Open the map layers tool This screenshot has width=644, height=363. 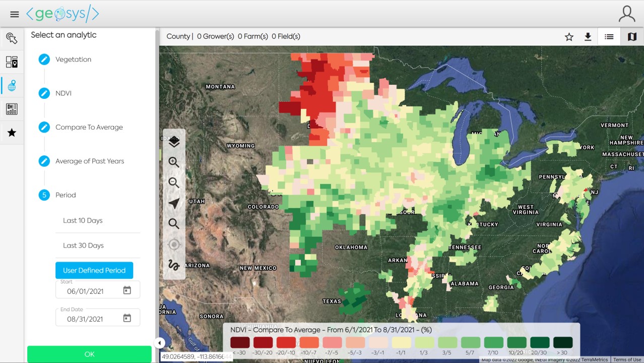174,142
